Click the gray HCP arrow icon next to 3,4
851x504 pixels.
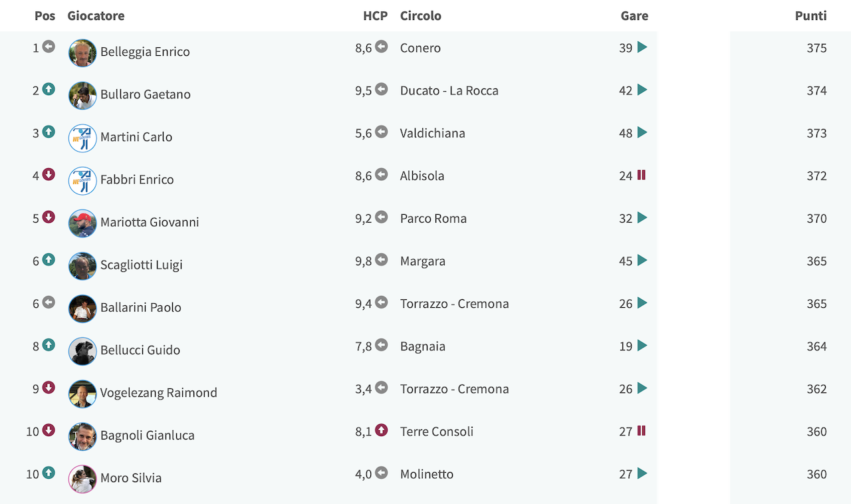[x=381, y=388]
